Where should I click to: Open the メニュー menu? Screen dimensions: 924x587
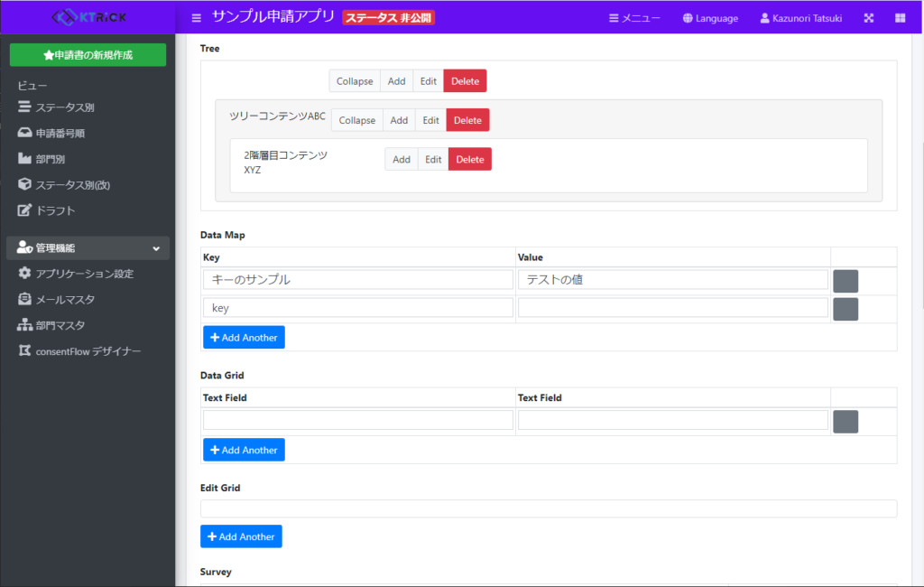click(x=634, y=18)
